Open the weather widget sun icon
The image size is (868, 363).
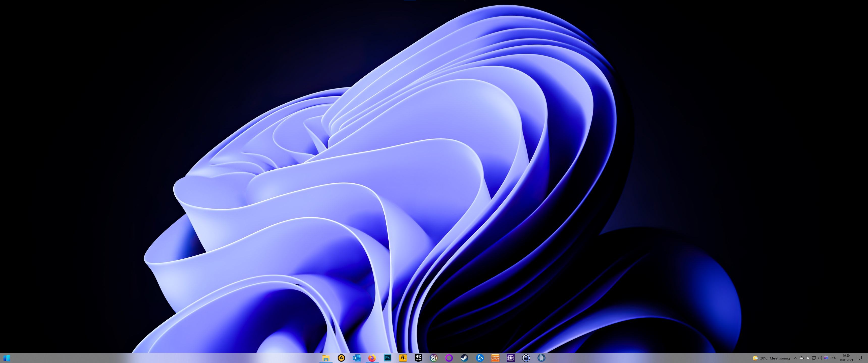point(755,358)
